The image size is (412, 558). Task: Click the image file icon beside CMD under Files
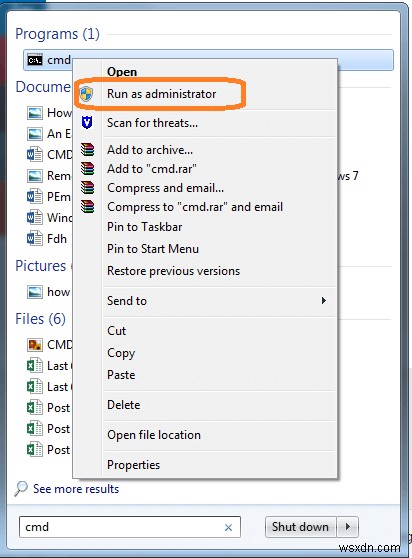[x=35, y=344]
